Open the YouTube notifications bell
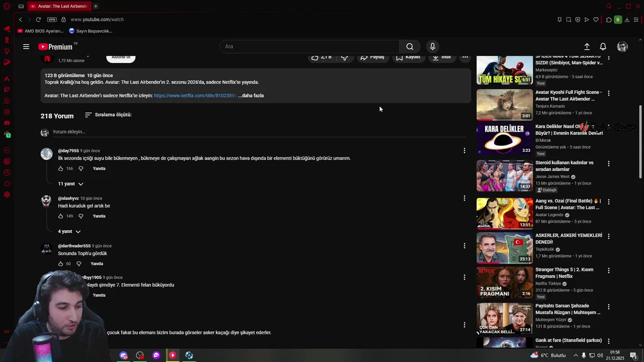644x362 pixels. 603,47
